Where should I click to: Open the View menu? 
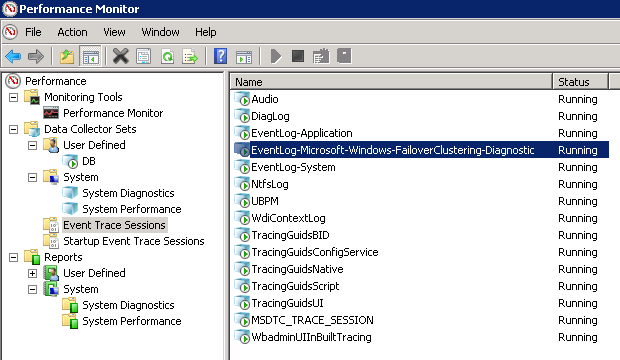(x=114, y=32)
